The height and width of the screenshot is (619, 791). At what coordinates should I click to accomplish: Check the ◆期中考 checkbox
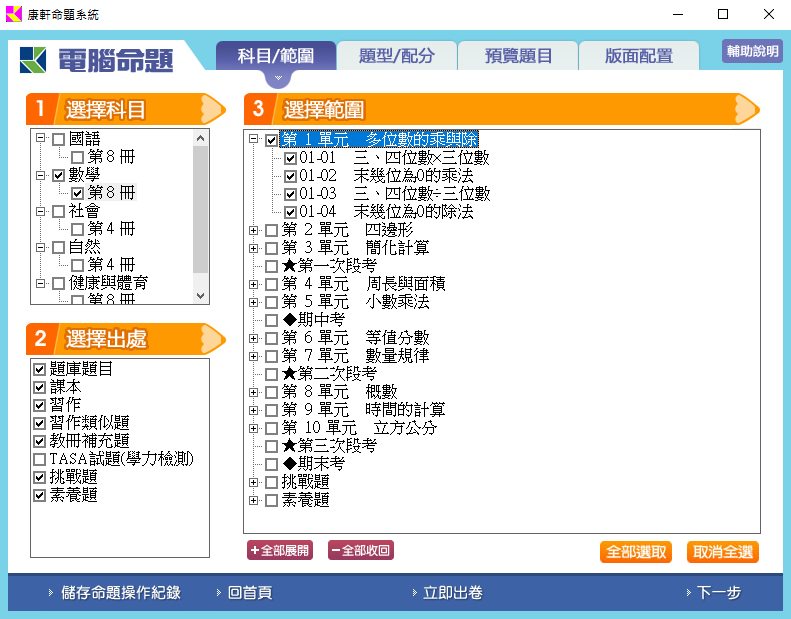pos(271,320)
